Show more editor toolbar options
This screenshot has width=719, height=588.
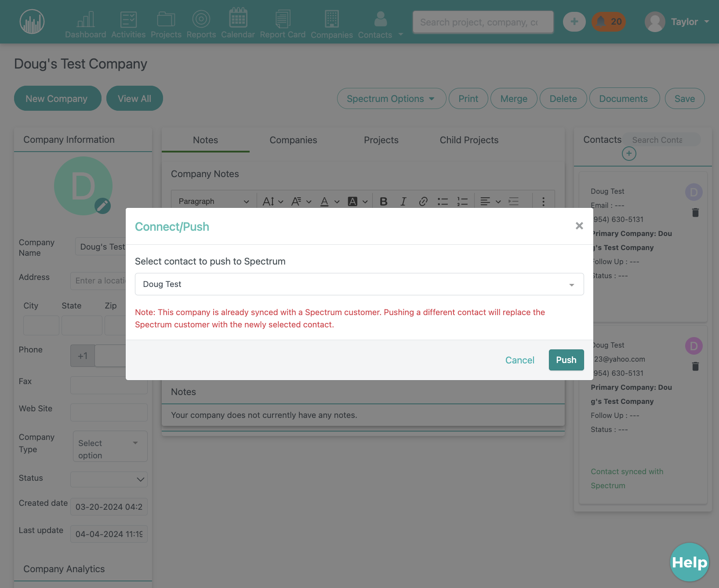[x=543, y=201]
